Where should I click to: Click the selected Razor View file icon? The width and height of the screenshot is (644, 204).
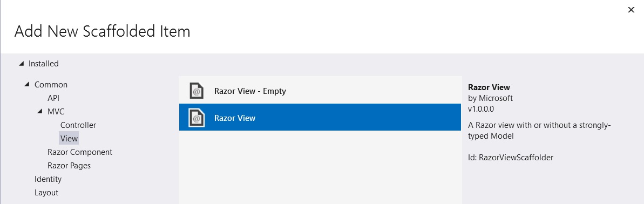coord(196,118)
